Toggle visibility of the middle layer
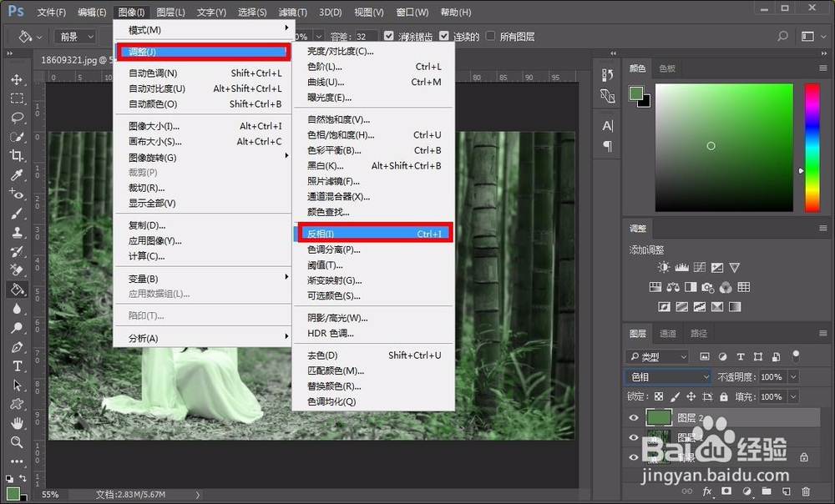This screenshot has height=504, width=835. (x=634, y=437)
